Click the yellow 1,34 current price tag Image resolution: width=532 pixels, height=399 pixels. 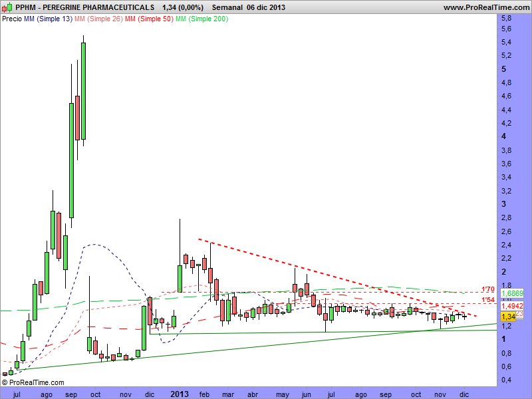(508, 317)
